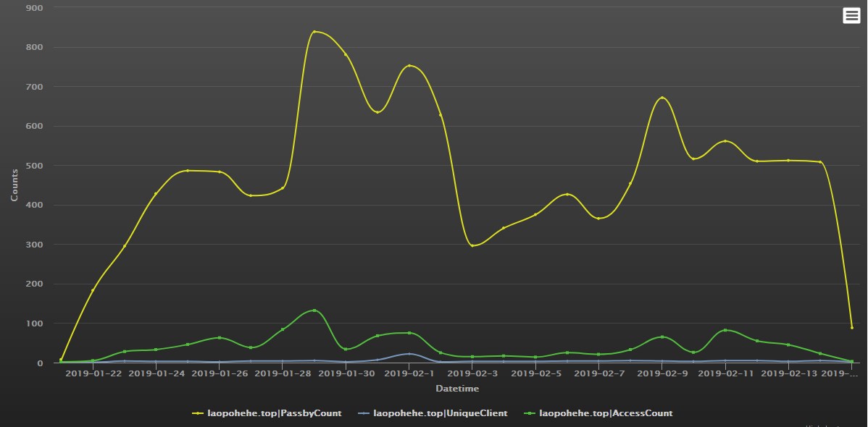Toggle the laopohehe.top|UniqueClient legend series

pyautogui.click(x=433, y=413)
